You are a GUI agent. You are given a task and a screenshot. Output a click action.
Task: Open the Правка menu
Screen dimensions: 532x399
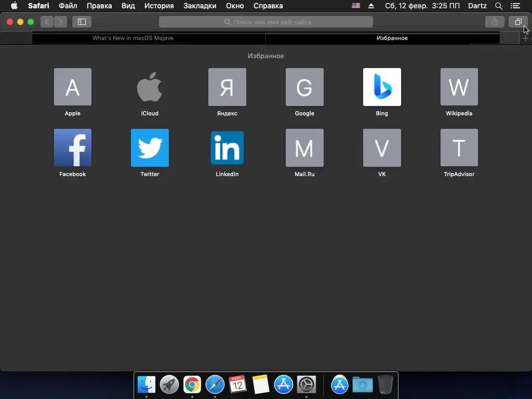[x=99, y=6]
